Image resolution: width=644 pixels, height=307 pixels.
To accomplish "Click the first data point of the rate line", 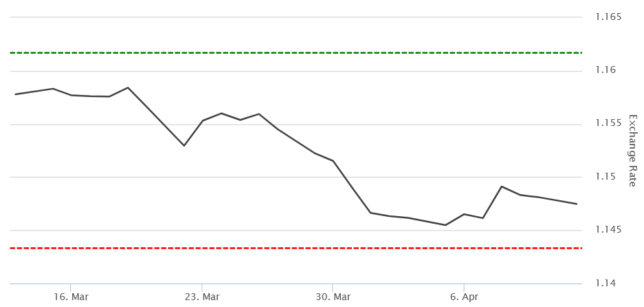I will click(15, 94).
